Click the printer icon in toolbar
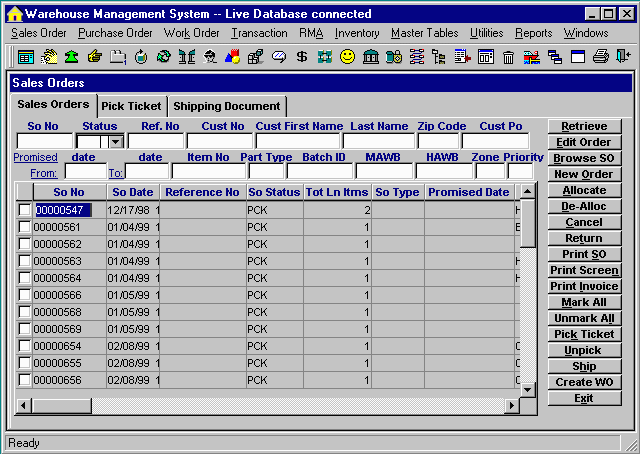The width and height of the screenshot is (640, 454). [x=600, y=57]
